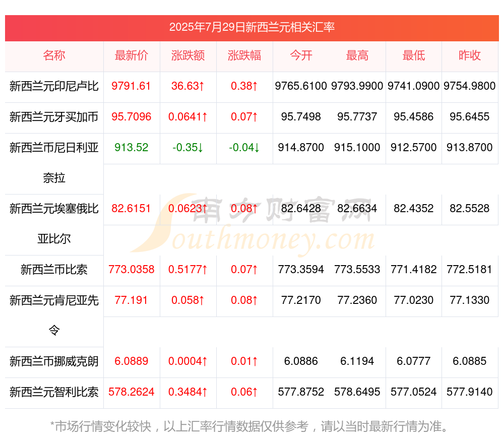Click change amount 0.0623↑
504x442 pixels.
click(187, 209)
